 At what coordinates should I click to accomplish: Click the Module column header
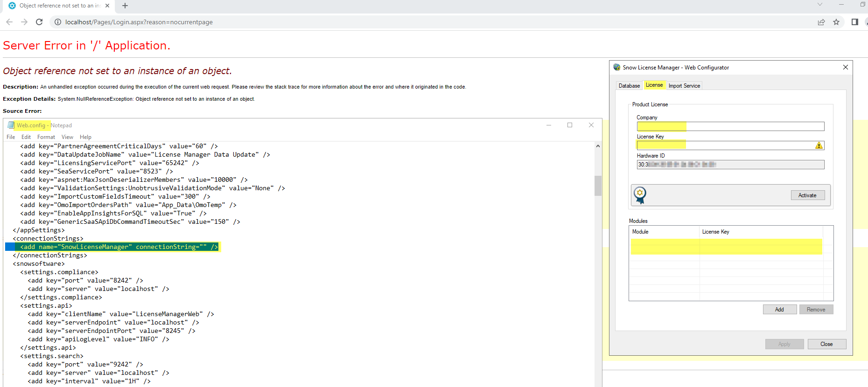click(x=665, y=232)
